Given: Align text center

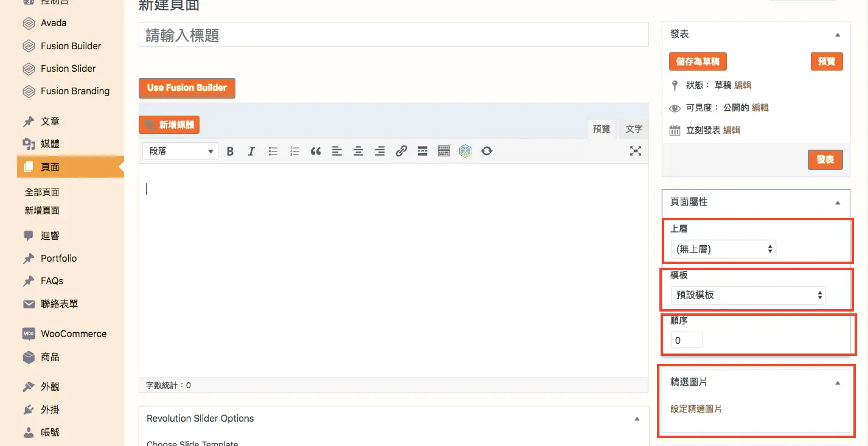Looking at the screenshot, I should (358, 152).
